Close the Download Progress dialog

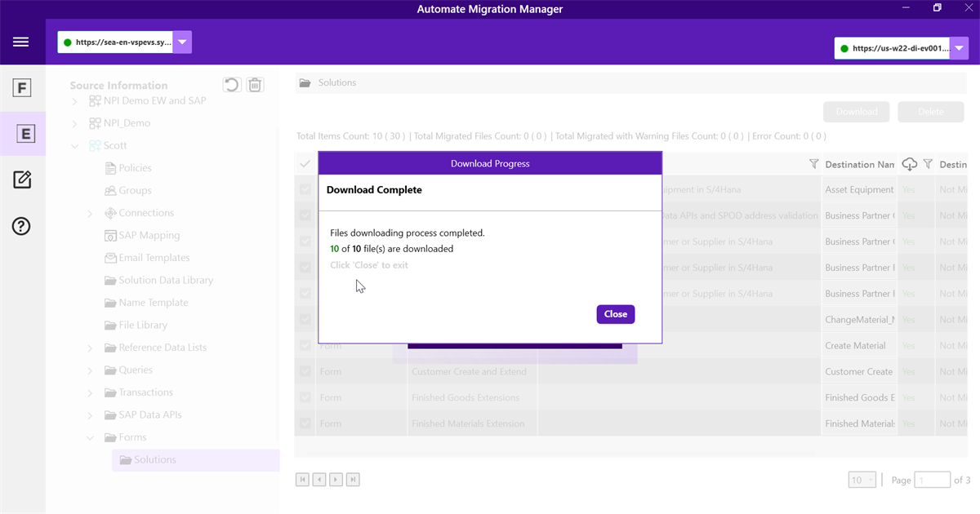pyautogui.click(x=615, y=314)
